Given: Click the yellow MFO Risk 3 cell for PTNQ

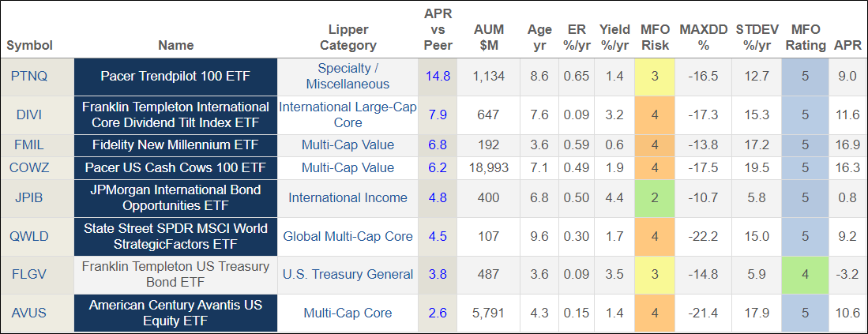Looking at the screenshot, I should click(x=655, y=77).
